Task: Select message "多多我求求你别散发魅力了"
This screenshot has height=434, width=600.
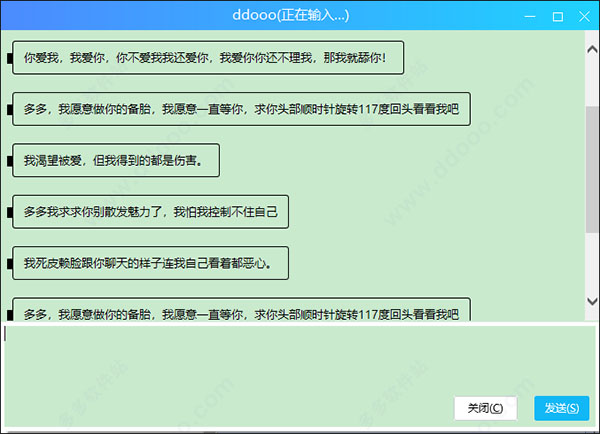Action: pos(150,212)
